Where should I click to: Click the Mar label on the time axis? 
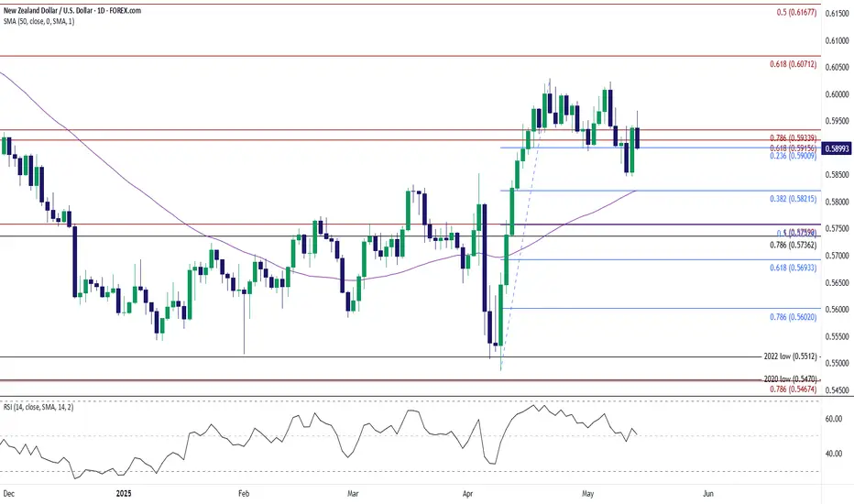point(353,494)
